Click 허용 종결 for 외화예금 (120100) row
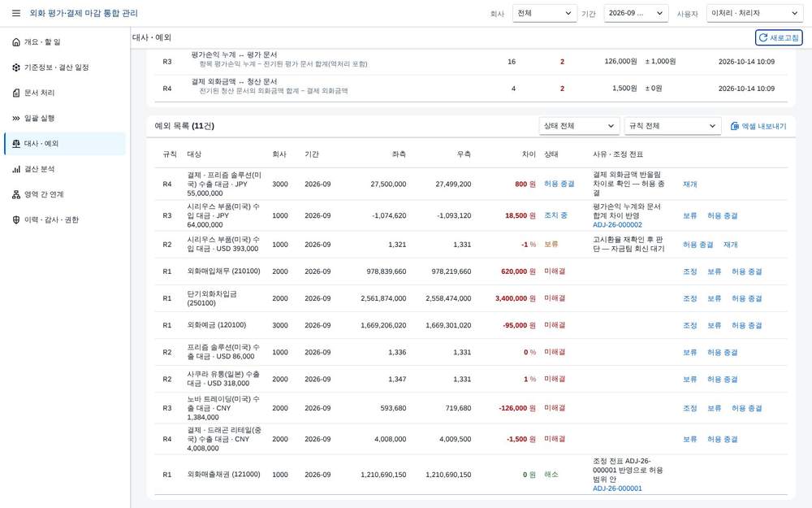The width and height of the screenshot is (812, 508). point(747,326)
